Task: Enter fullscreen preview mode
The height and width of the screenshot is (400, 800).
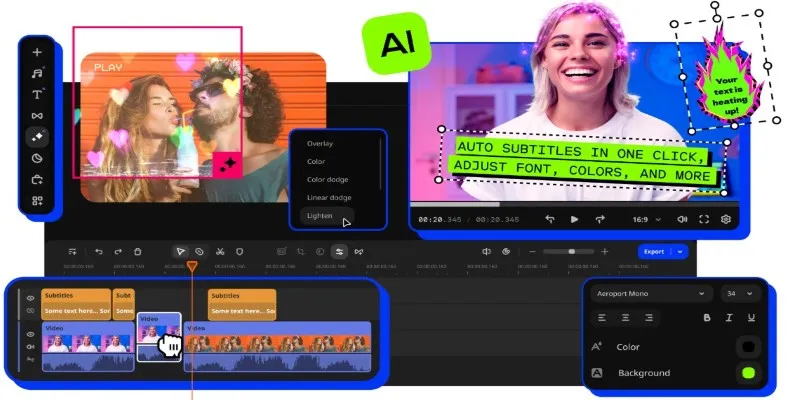Action: [x=704, y=219]
